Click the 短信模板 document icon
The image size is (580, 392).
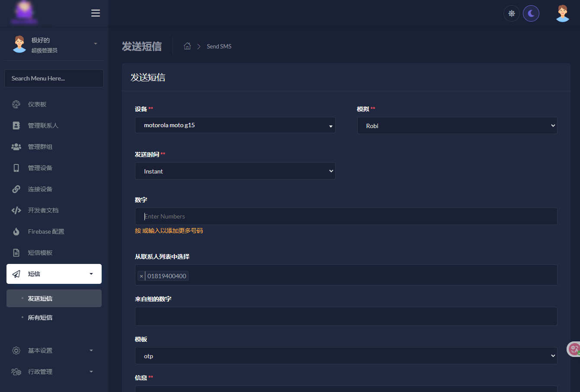tap(16, 253)
